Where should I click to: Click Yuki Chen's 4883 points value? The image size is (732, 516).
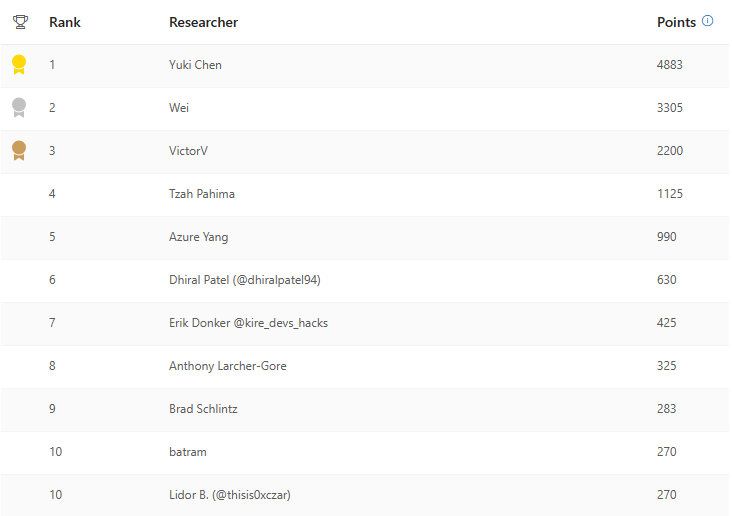coord(669,65)
